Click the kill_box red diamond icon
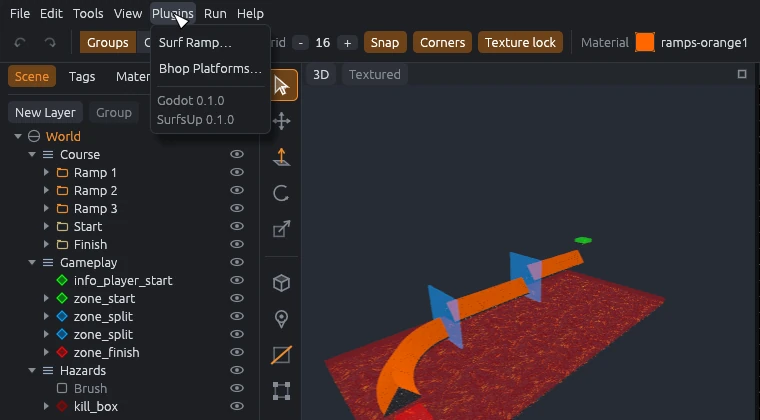 [x=62, y=406]
